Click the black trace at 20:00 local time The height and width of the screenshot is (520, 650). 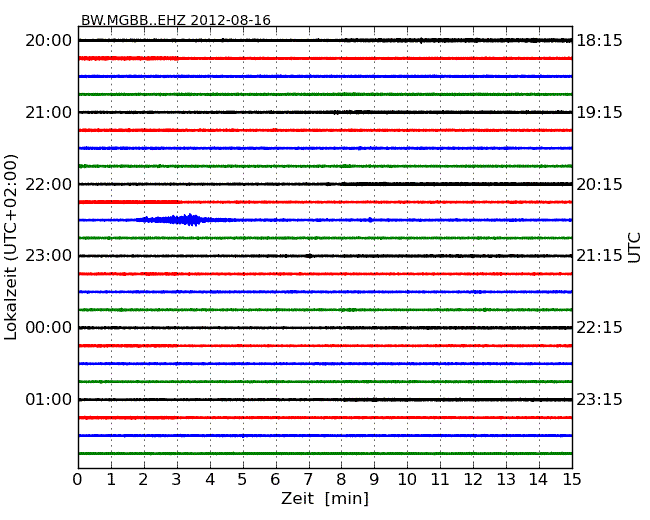(325, 40)
